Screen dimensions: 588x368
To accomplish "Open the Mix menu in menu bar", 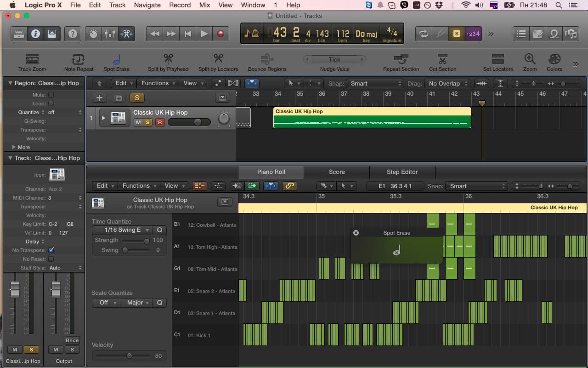I will point(204,5).
